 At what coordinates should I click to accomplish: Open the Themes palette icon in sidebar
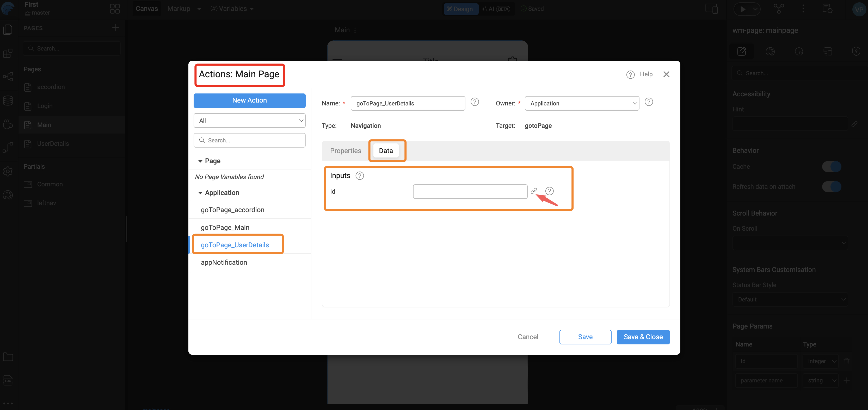[8, 194]
